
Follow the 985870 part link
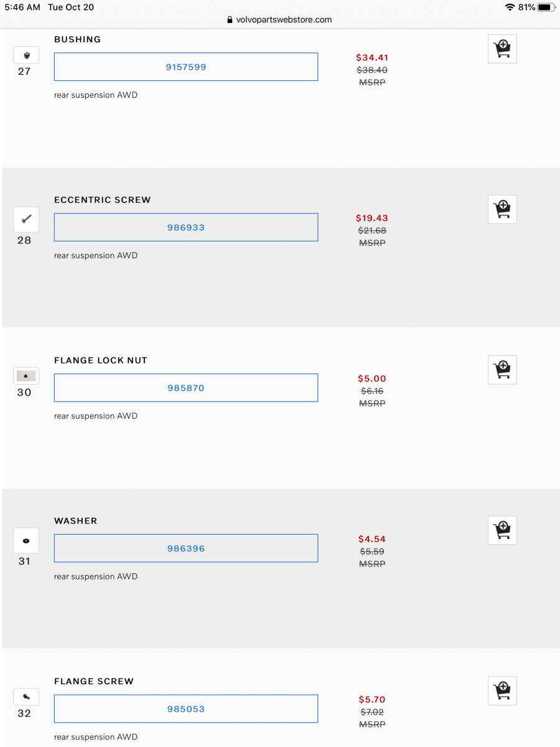coord(185,387)
